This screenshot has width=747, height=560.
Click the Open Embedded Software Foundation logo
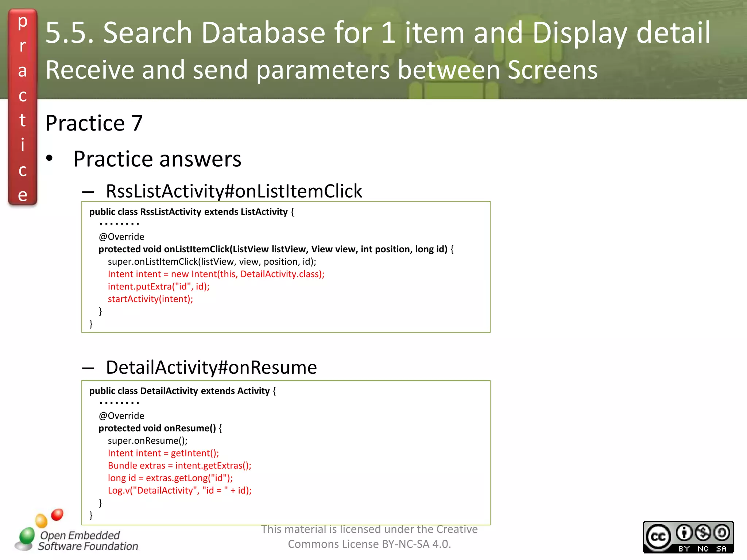[76, 531]
